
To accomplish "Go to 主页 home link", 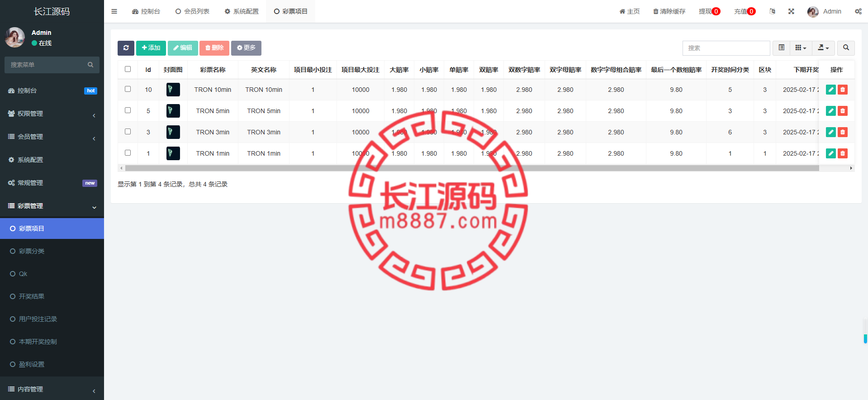I will tap(630, 11).
